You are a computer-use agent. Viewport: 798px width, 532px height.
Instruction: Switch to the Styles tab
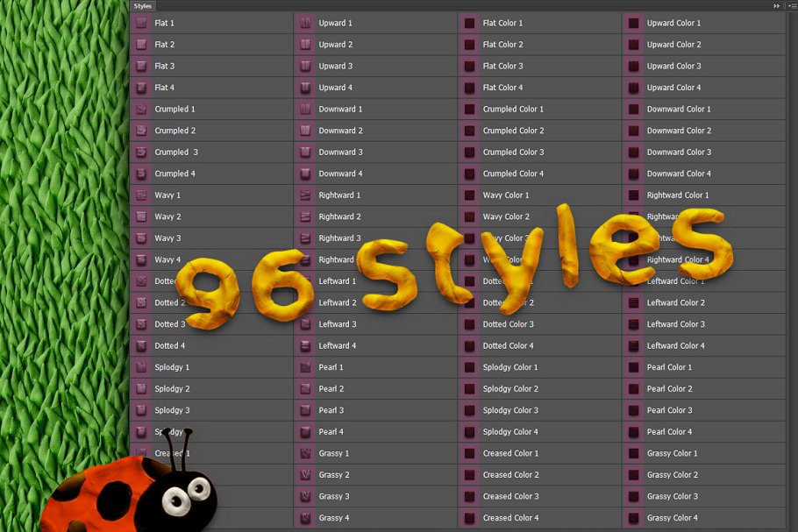pyautogui.click(x=142, y=5)
